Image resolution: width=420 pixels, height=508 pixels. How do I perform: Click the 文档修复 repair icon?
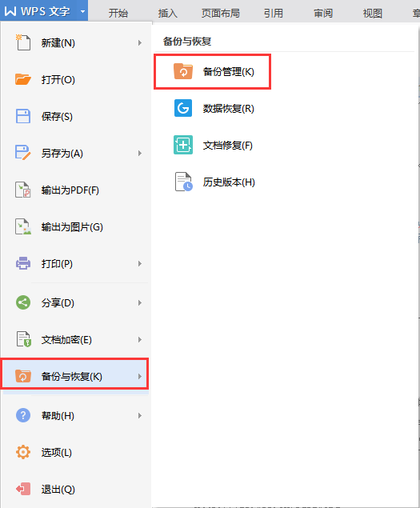[183, 145]
